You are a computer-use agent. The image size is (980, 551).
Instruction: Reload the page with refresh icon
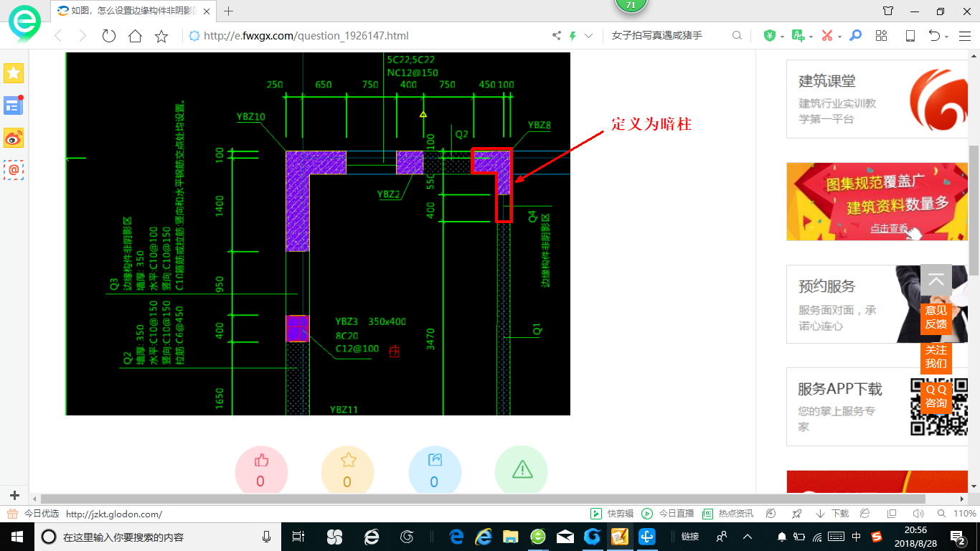(109, 36)
